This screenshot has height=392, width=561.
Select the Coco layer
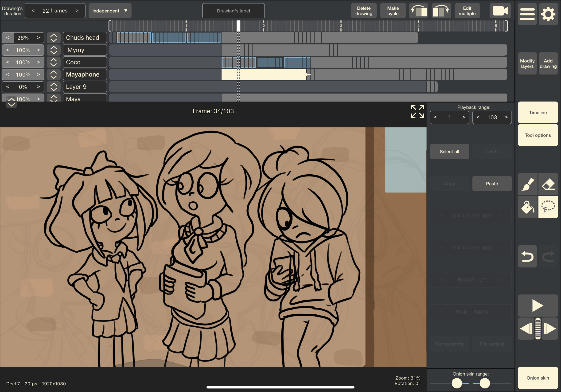point(85,62)
